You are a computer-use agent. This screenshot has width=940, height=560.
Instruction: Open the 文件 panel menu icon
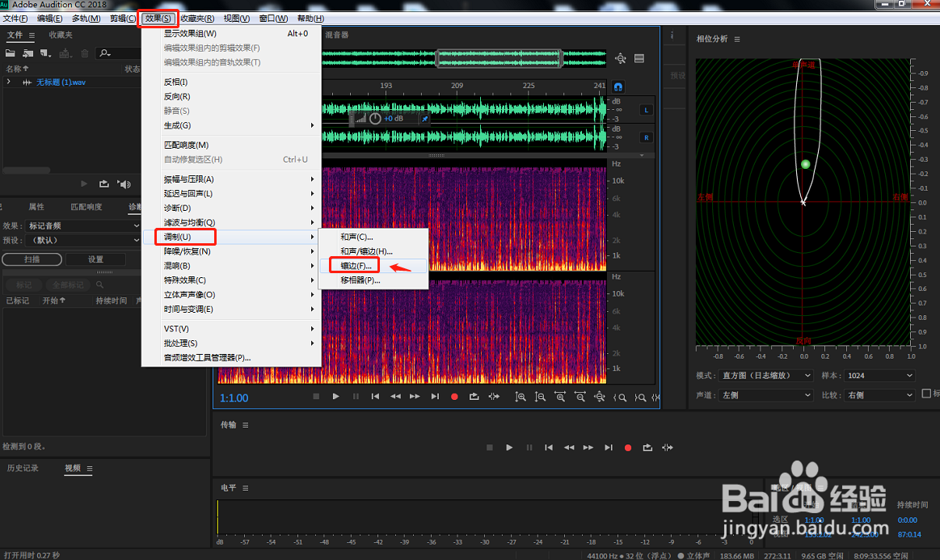coord(32,36)
